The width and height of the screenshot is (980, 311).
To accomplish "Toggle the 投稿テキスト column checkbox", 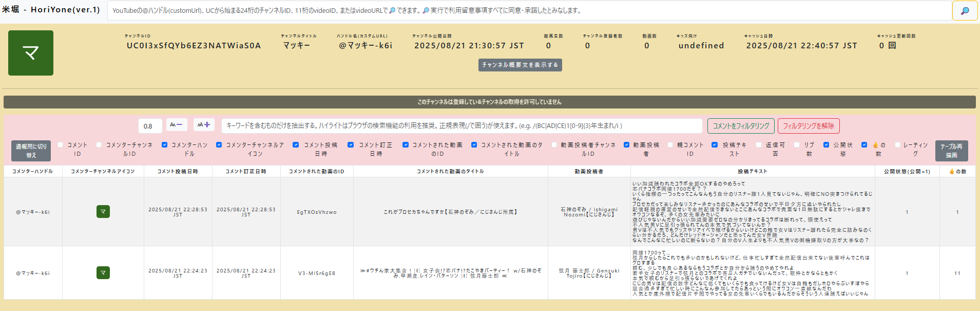I will click(715, 145).
